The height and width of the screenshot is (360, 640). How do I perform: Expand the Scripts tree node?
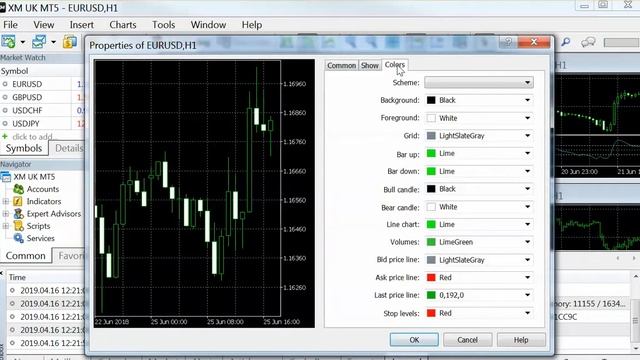tap(6, 226)
